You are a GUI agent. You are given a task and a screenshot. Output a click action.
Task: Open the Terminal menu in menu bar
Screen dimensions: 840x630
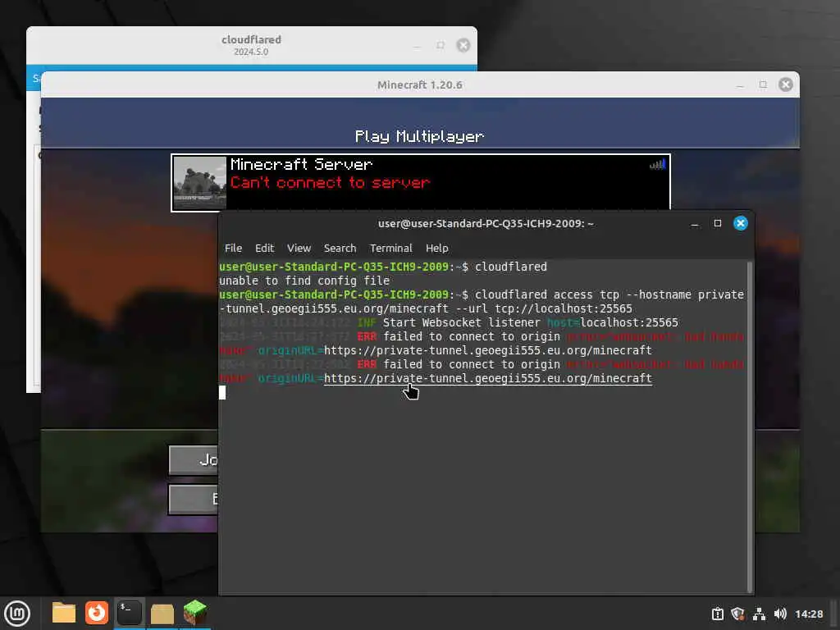tap(391, 248)
